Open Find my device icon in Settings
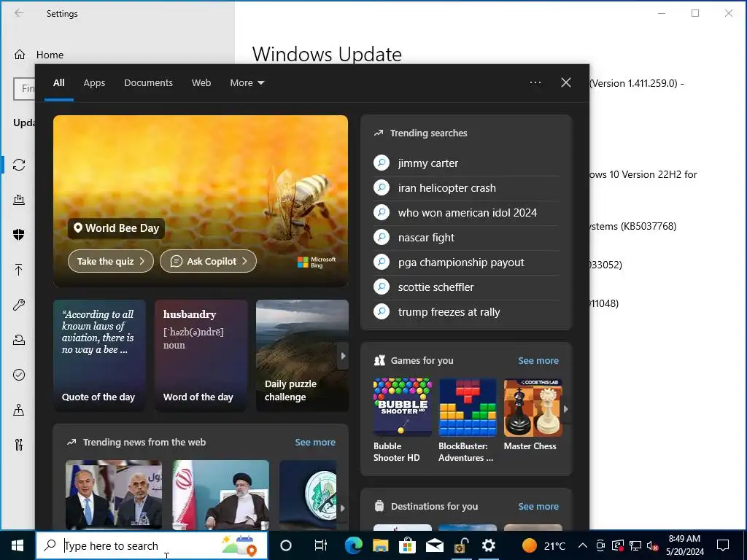 19,410
